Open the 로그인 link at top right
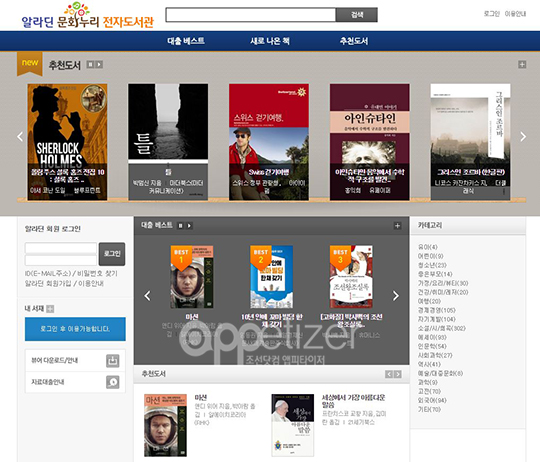 [x=491, y=14]
